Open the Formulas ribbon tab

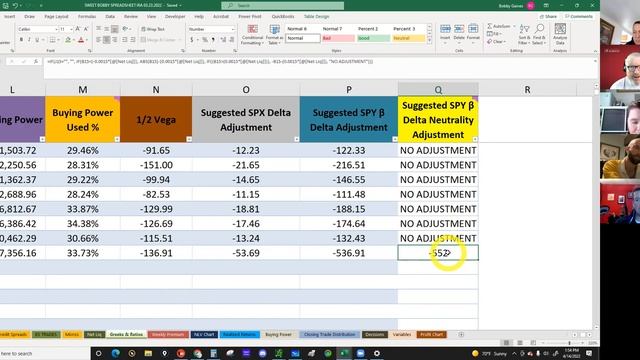click(x=87, y=16)
